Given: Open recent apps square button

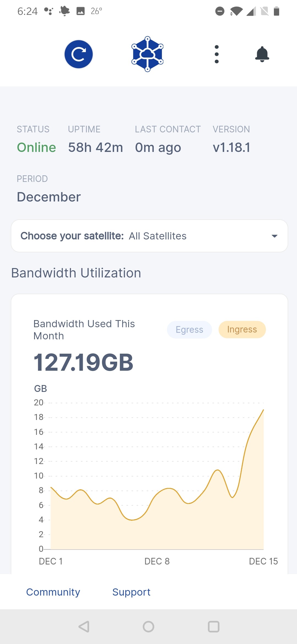Looking at the screenshot, I should tap(213, 627).
